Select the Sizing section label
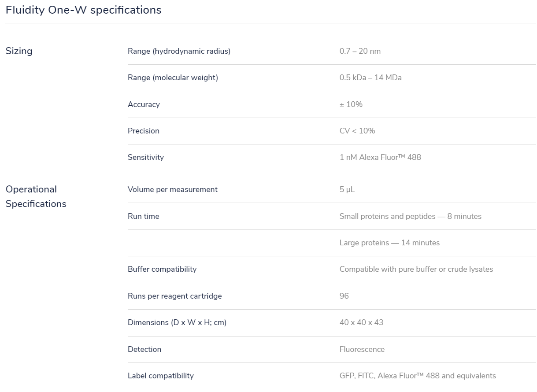The height and width of the screenshot is (392, 537). 19,51
